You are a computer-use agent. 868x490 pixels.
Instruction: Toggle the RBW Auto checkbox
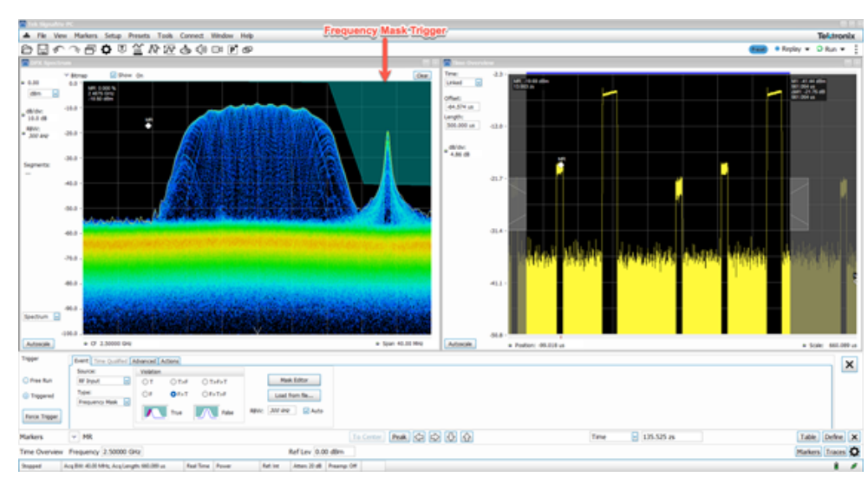[x=306, y=411]
